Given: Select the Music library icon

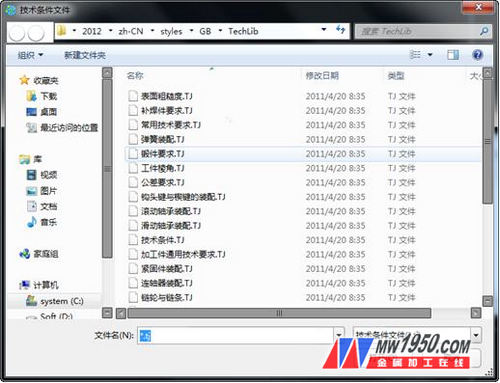Looking at the screenshot, I should [x=32, y=222].
